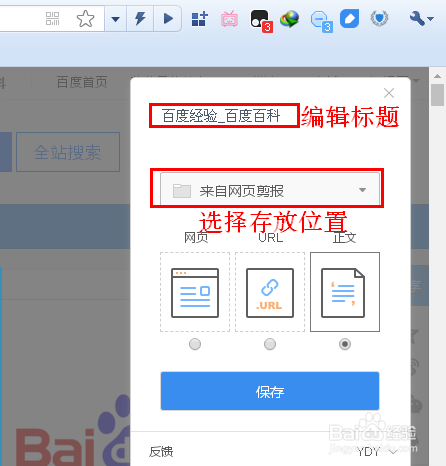Select the 正文 radio button
446x466 pixels.
click(x=345, y=344)
